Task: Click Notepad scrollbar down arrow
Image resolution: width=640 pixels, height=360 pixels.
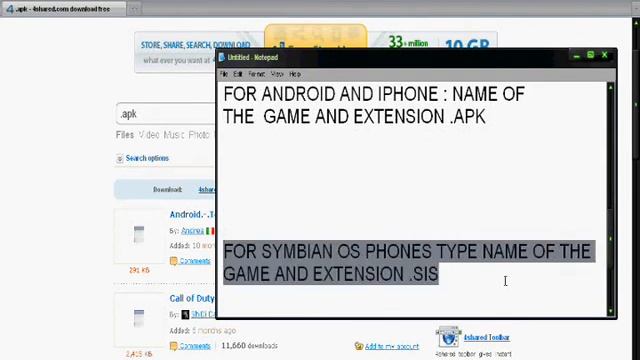Action: click(x=611, y=311)
